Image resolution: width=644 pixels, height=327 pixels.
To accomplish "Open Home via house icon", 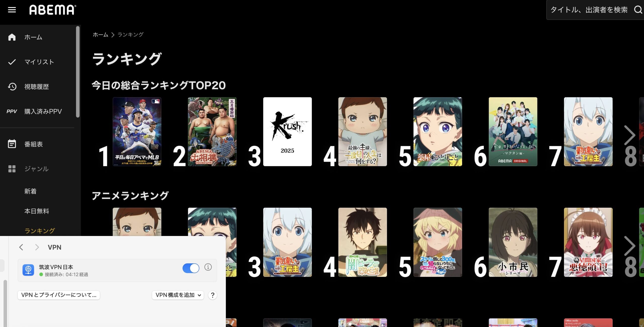I will (12, 37).
